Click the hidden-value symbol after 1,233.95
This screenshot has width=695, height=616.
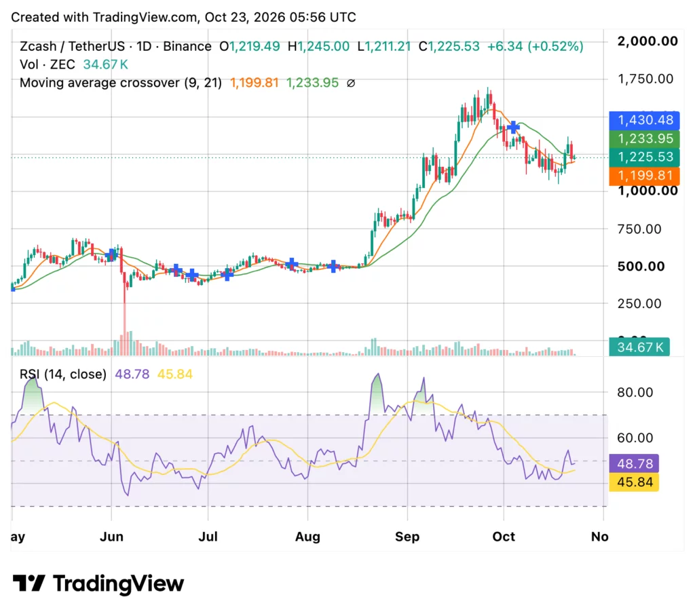point(351,83)
